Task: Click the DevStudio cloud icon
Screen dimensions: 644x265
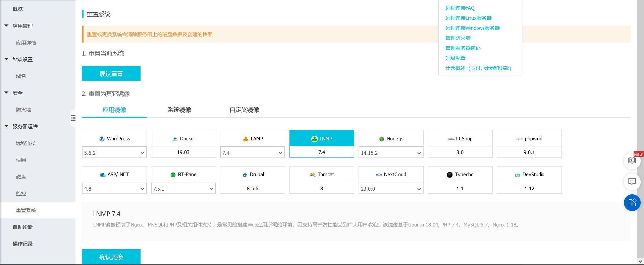Action: [x=518, y=175]
